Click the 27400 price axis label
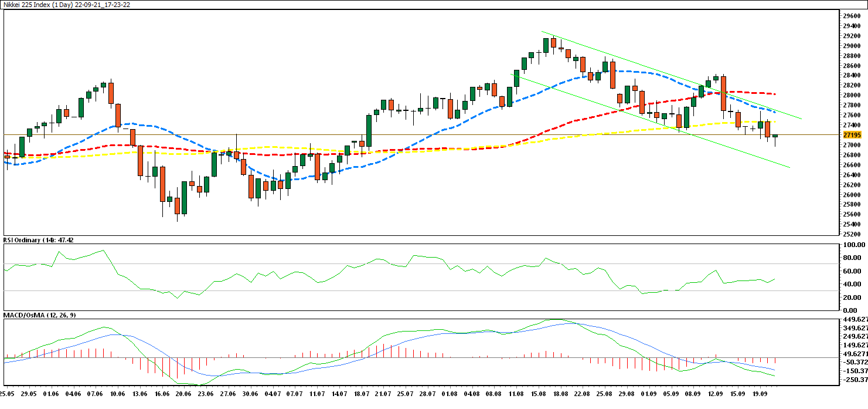Viewport: 868px width, 409px height. point(853,125)
